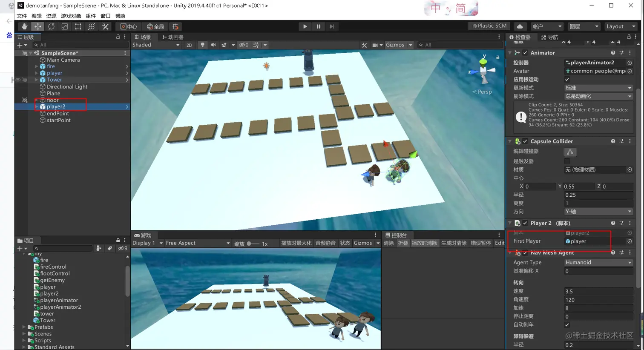The image size is (644, 350).
Task: Click the Hierarchy search field
Action: pos(80,45)
